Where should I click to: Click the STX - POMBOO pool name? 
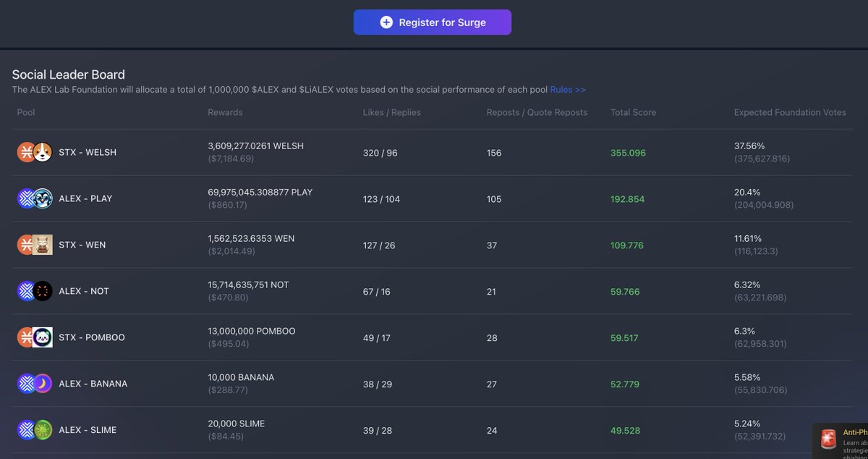tap(92, 338)
